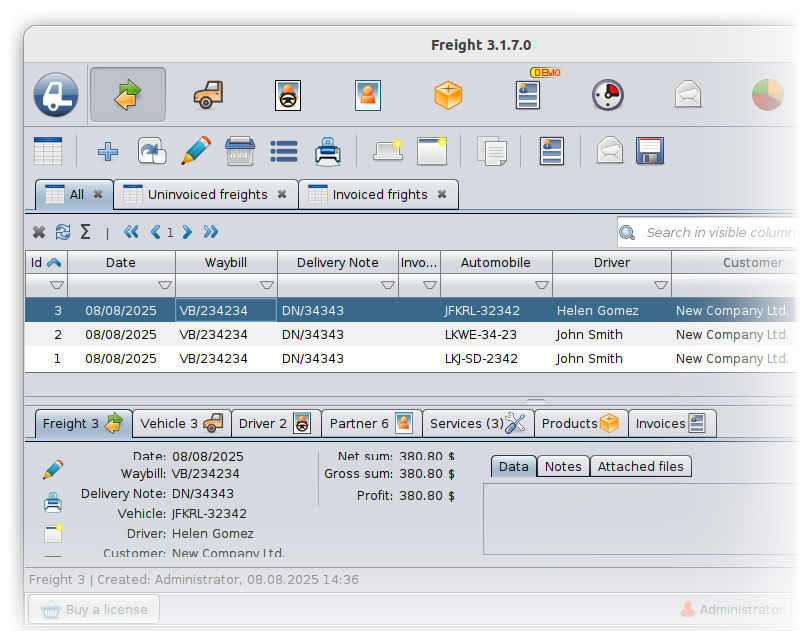
Task: Switch to the Attached files sub-tab
Action: [640, 467]
